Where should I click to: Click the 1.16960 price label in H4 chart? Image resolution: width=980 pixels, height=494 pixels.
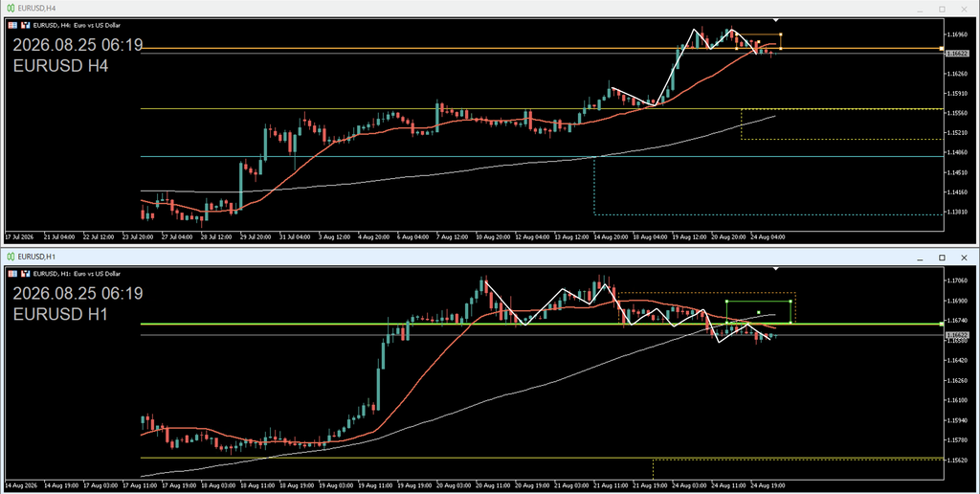pos(957,34)
